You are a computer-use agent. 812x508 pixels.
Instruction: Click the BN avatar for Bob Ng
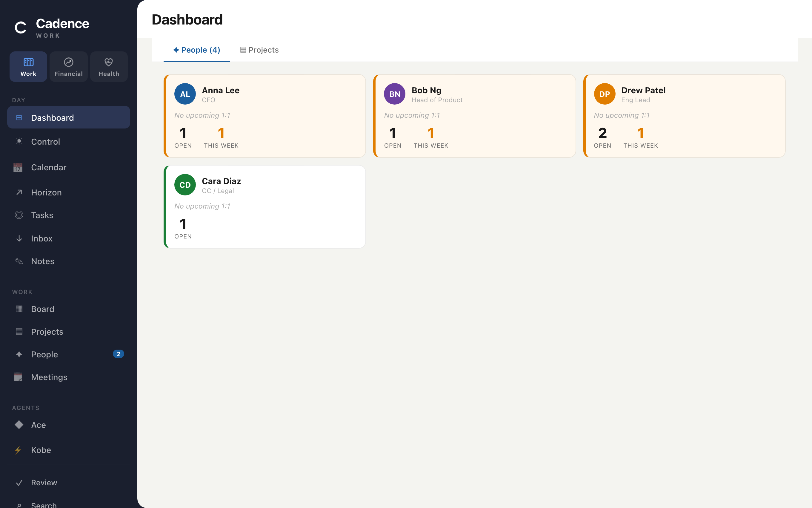(x=395, y=94)
